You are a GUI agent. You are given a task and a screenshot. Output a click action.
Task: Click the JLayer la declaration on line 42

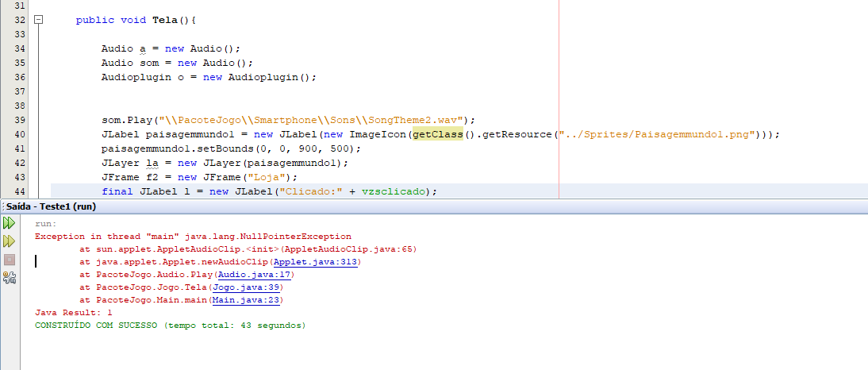click(x=225, y=164)
